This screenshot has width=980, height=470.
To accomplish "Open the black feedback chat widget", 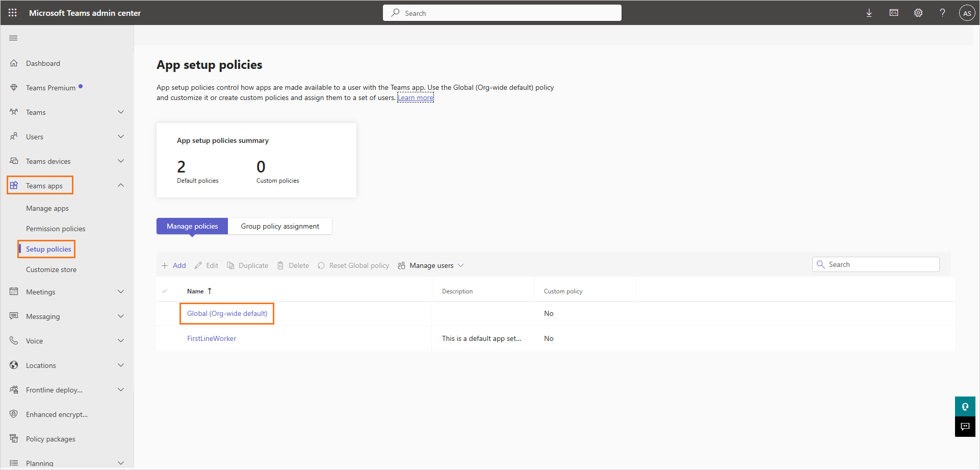I will (x=965, y=427).
